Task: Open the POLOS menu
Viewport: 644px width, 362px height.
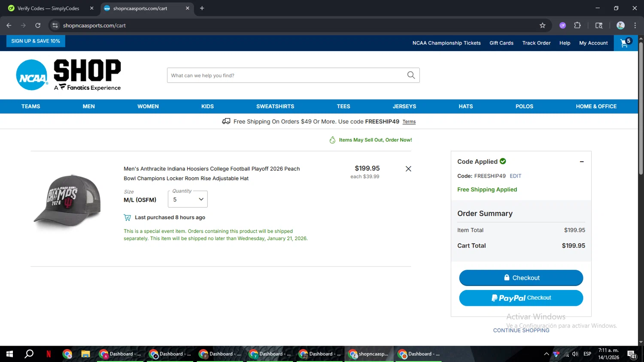Action: pyautogui.click(x=524, y=106)
